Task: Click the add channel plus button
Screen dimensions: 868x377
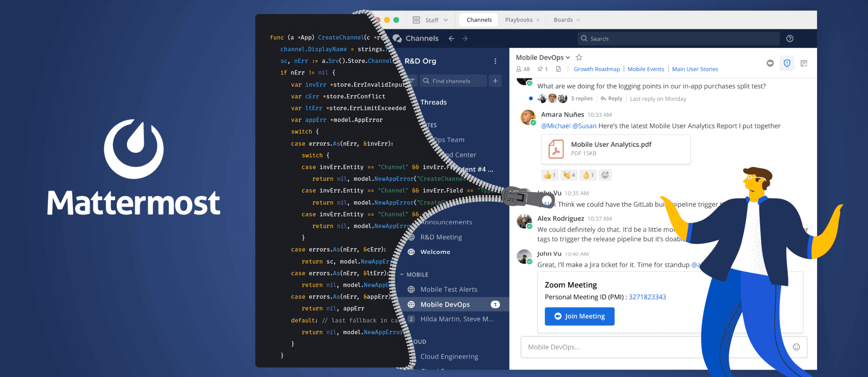Action: coord(495,81)
